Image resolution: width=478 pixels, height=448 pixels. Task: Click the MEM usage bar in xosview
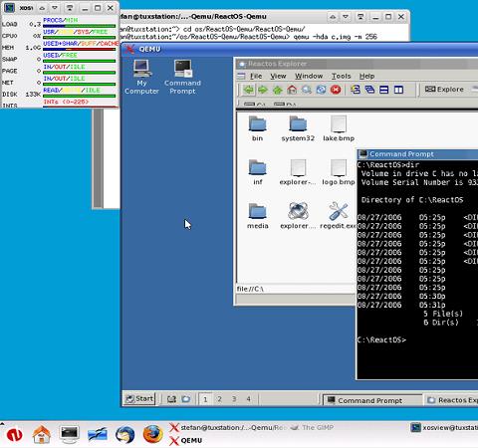80,49
